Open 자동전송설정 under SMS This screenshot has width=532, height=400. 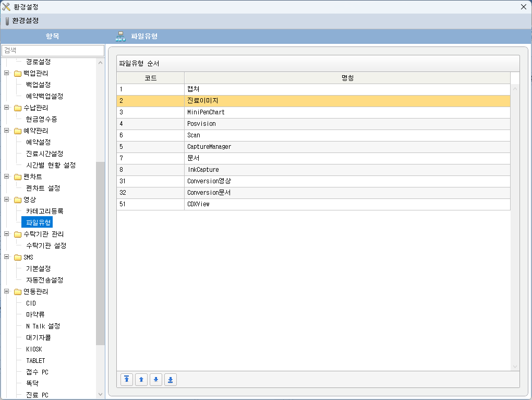tap(44, 280)
